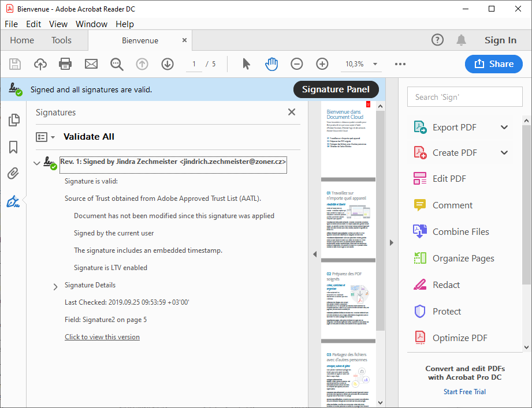Zoom in with plus icon
Viewport: 532px width, 408px height.
[322, 63]
